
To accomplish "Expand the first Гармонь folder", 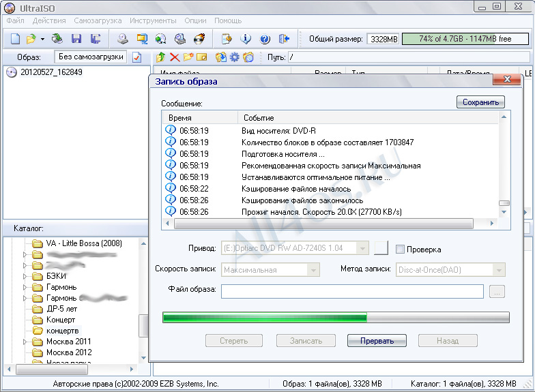I will click(x=25, y=287).
